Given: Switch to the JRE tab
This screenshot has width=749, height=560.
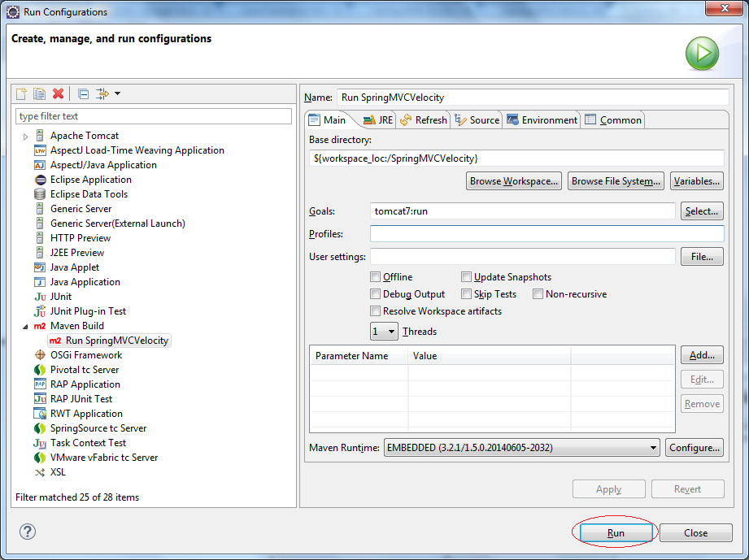Looking at the screenshot, I should click(x=378, y=119).
